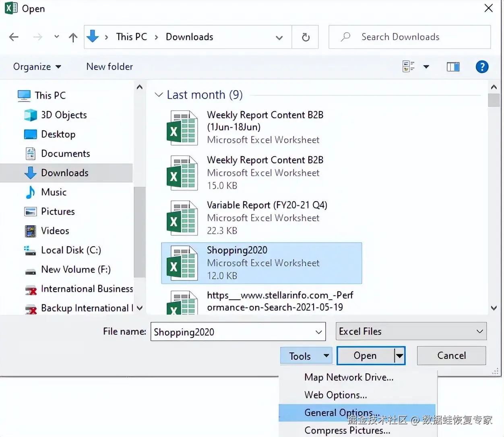Open the recent locations chevron
This screenshot has width=504, height=437.
57,37
